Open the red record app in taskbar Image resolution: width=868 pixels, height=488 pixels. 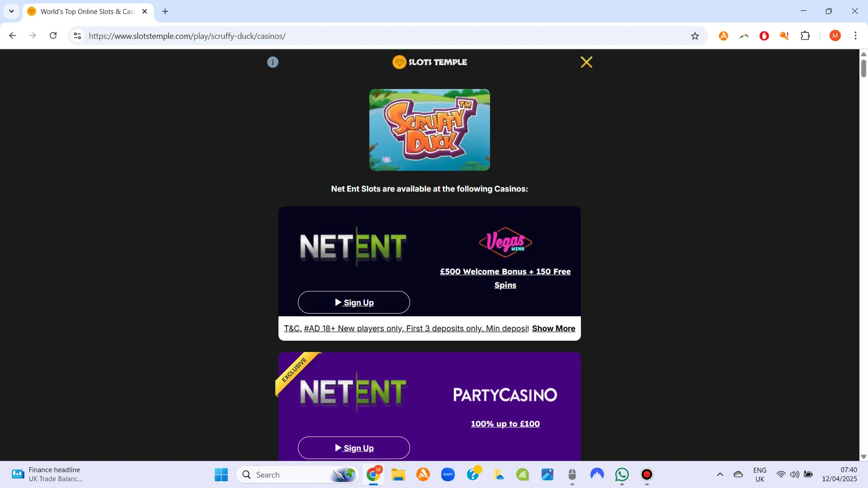(647, 474)
